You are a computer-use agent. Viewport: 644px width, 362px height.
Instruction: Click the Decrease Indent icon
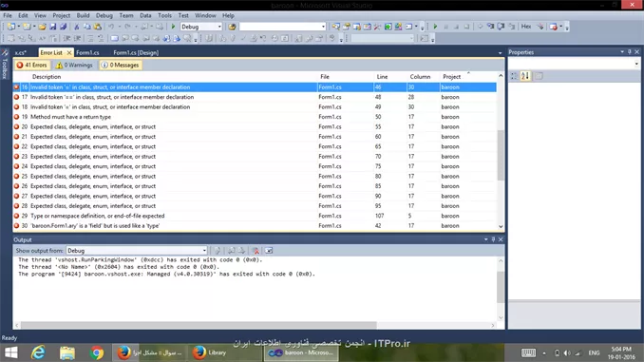(66, 38)
